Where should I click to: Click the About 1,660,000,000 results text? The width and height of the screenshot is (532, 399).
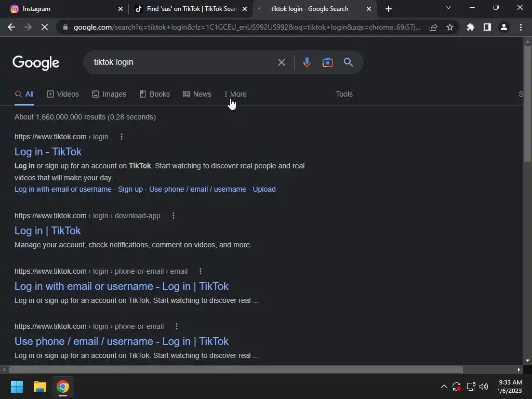point(85,117)
